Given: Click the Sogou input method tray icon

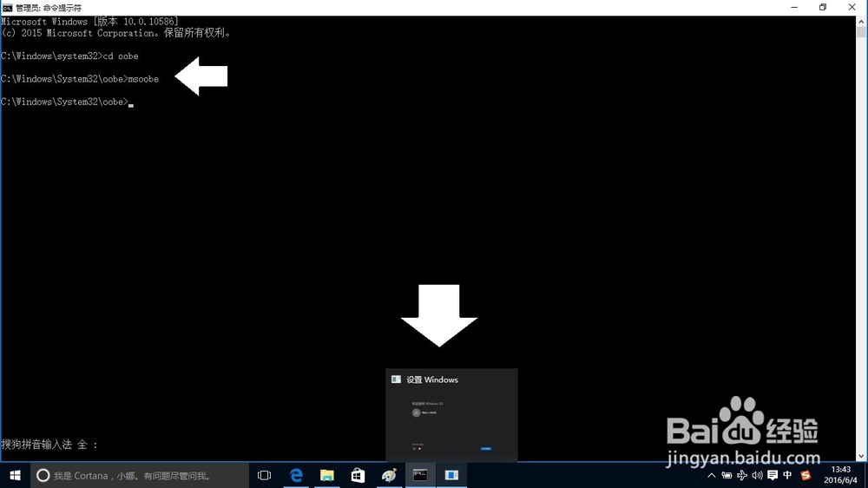Looking at the screenshot, I should (x=806, y=475).
